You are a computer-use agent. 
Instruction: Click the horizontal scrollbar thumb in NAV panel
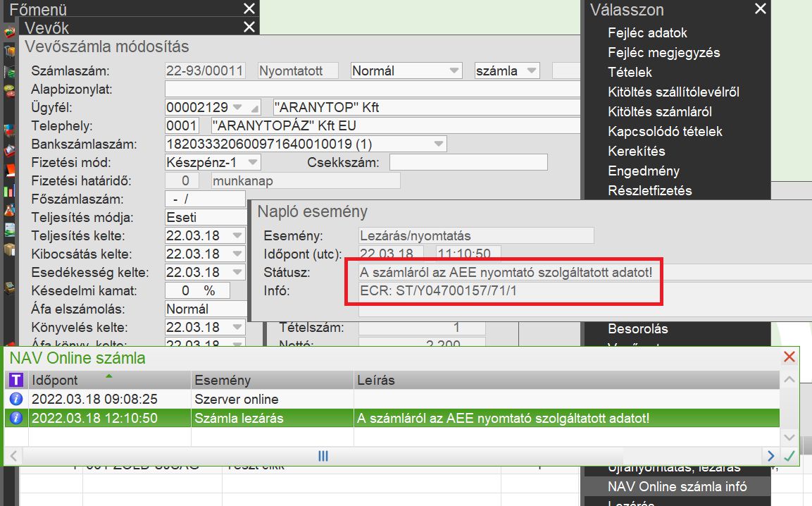pos(323,456)
